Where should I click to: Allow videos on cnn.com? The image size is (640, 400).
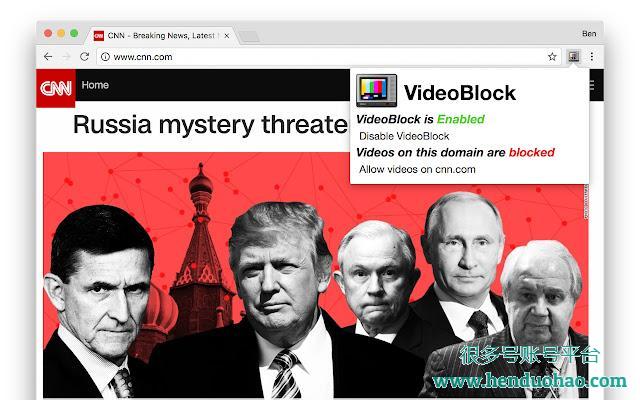coord(417,169)
